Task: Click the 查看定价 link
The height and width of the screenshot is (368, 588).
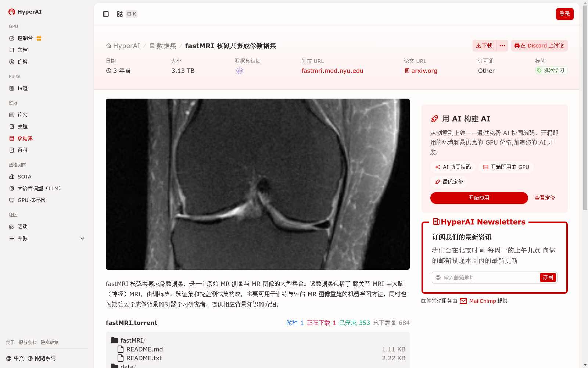Action: (545, 198)
